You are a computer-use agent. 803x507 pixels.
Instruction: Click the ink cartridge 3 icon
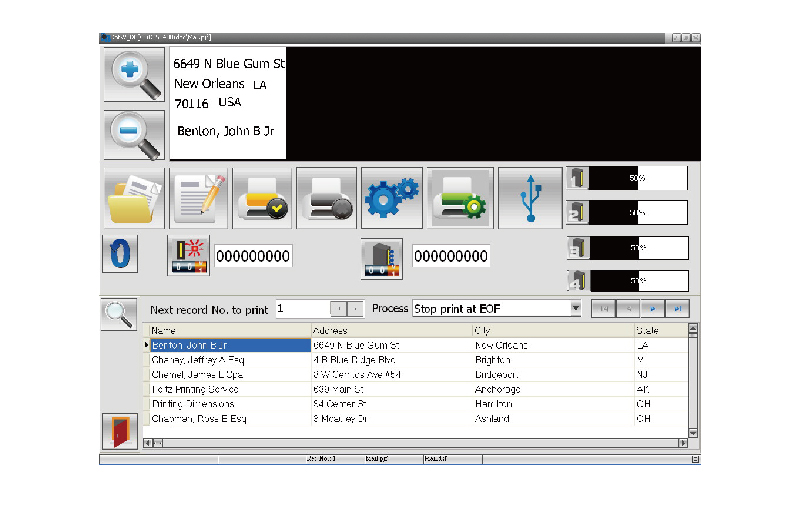tap(578, 248)
